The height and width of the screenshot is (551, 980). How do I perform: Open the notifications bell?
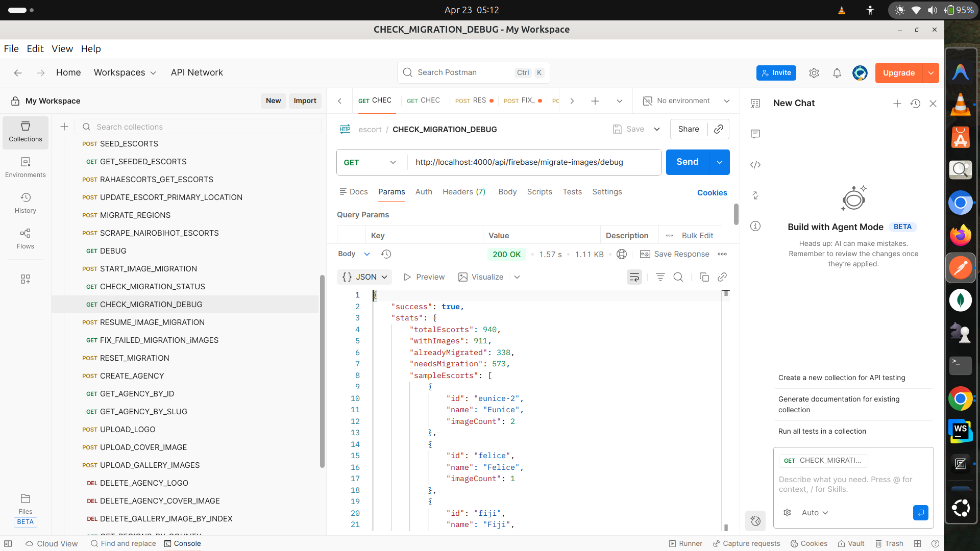click(837, 73)
